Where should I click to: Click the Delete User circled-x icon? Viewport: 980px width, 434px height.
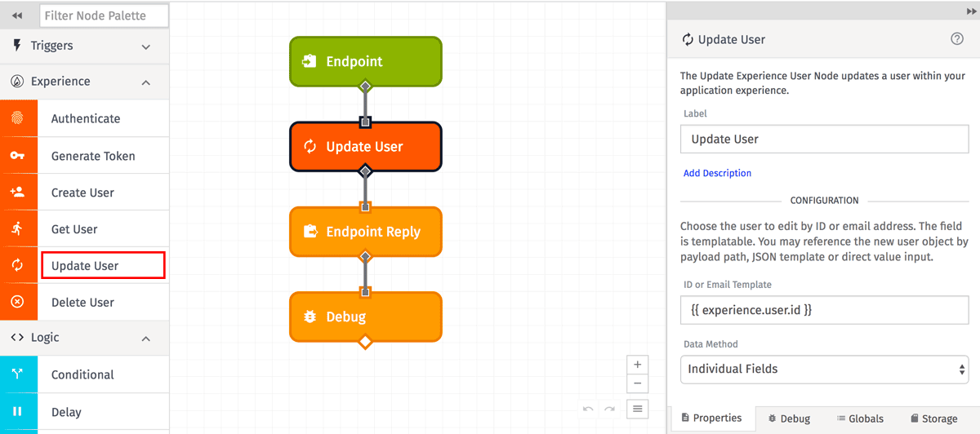tap(18, 302)
